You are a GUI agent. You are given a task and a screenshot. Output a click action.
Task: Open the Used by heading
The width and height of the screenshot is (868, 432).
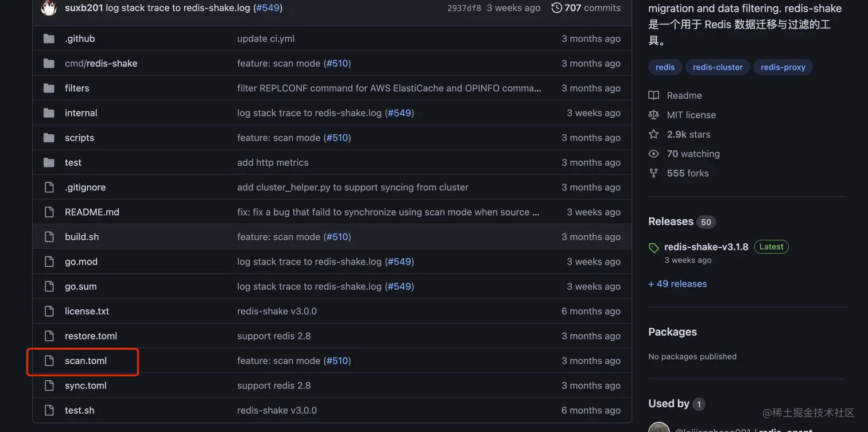[x=669, y=403]
